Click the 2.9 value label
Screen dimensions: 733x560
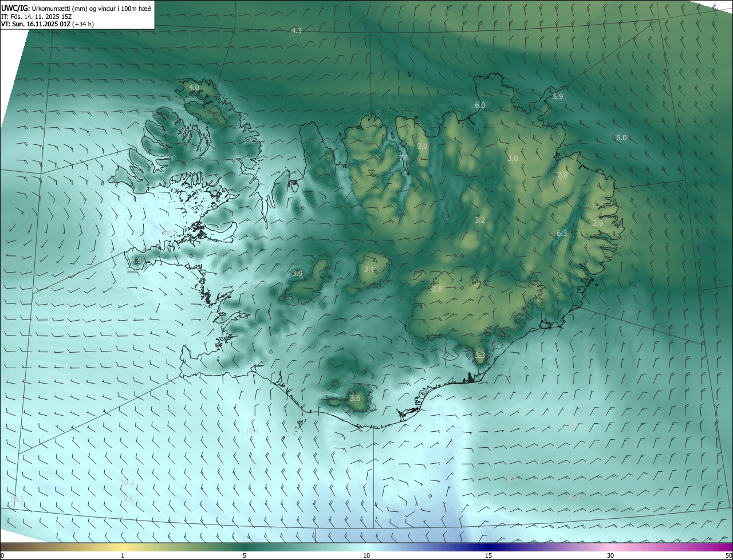[598, 223]
